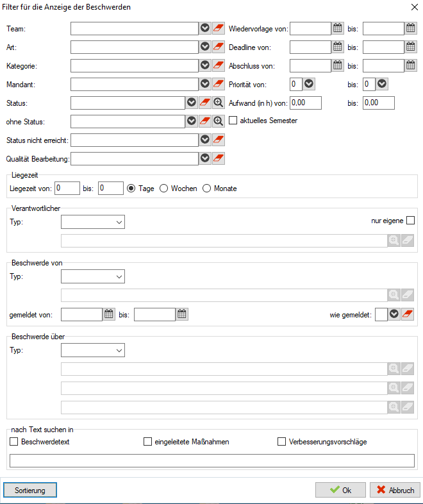
Task: Click the search text input field
Action: (212, 460)
